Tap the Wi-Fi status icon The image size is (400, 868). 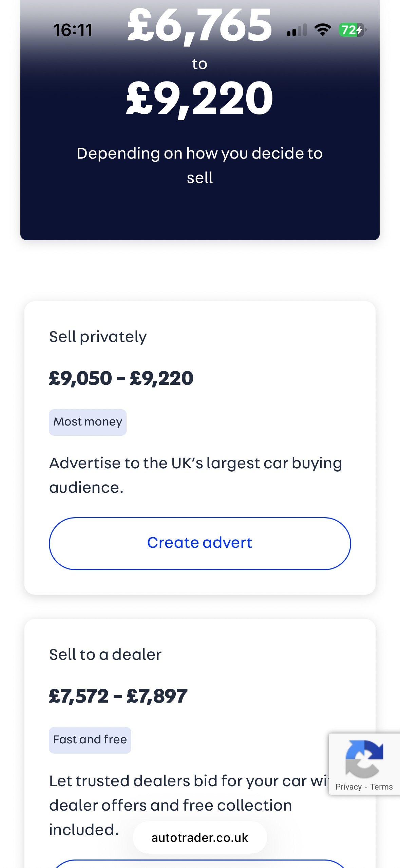tap(323, 30)
